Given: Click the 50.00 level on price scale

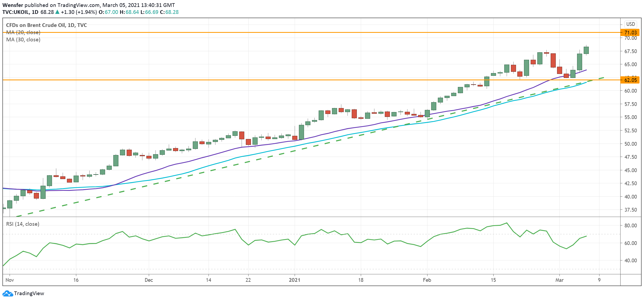Looking at the screenshot, I should click(630, 144).
